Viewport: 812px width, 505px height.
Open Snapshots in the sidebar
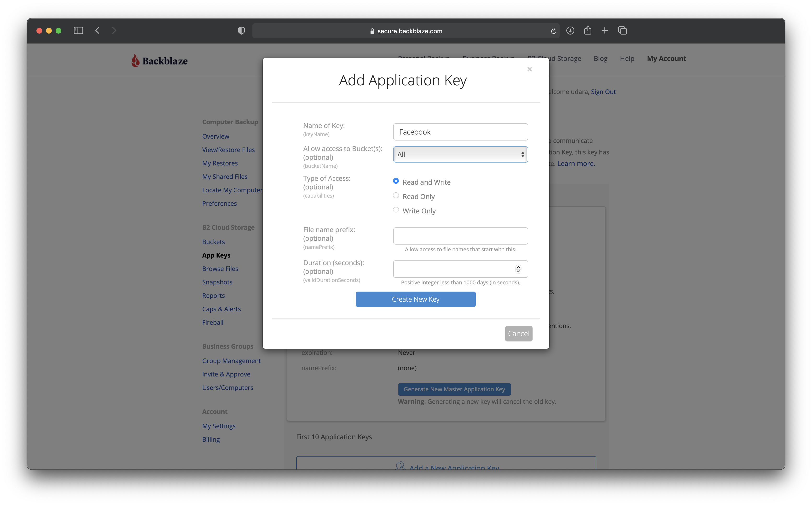[x=217, y=282]
